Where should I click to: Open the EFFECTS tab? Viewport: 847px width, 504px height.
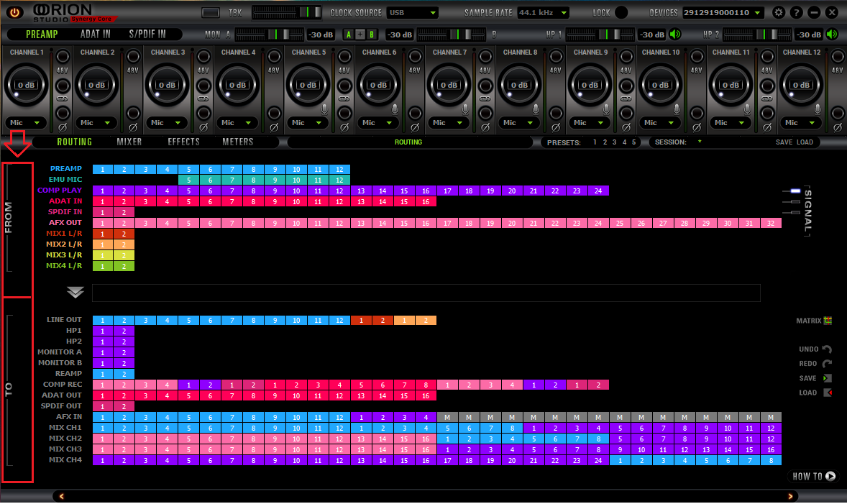(183, 142)
